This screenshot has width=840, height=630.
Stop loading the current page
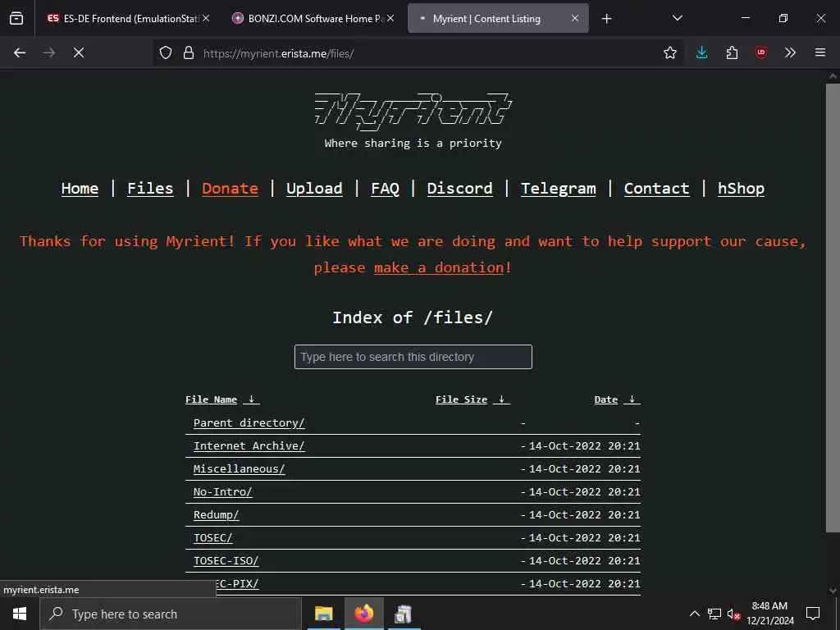(x=79, y=52)
